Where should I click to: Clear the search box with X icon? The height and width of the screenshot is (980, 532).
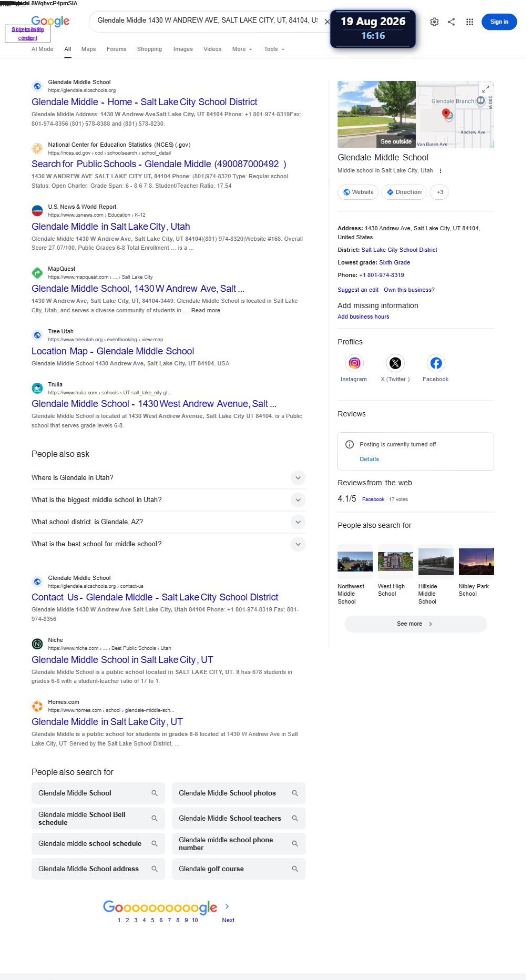(x=327, y=22)
